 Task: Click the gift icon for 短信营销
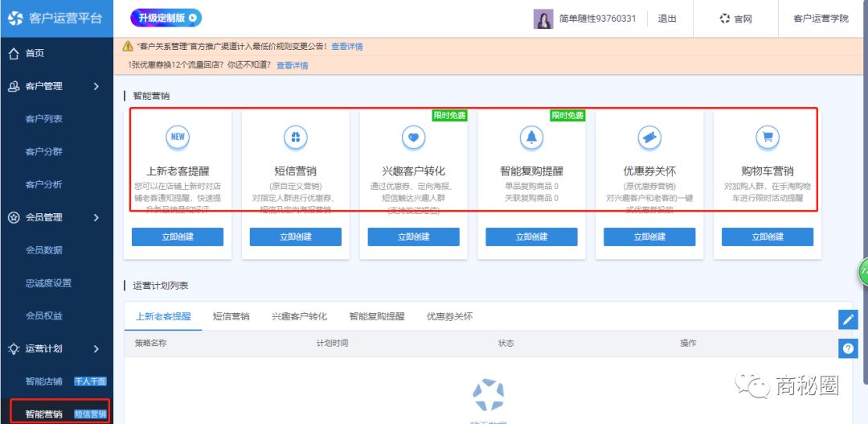pyautogui.click(x=296, y=137)
